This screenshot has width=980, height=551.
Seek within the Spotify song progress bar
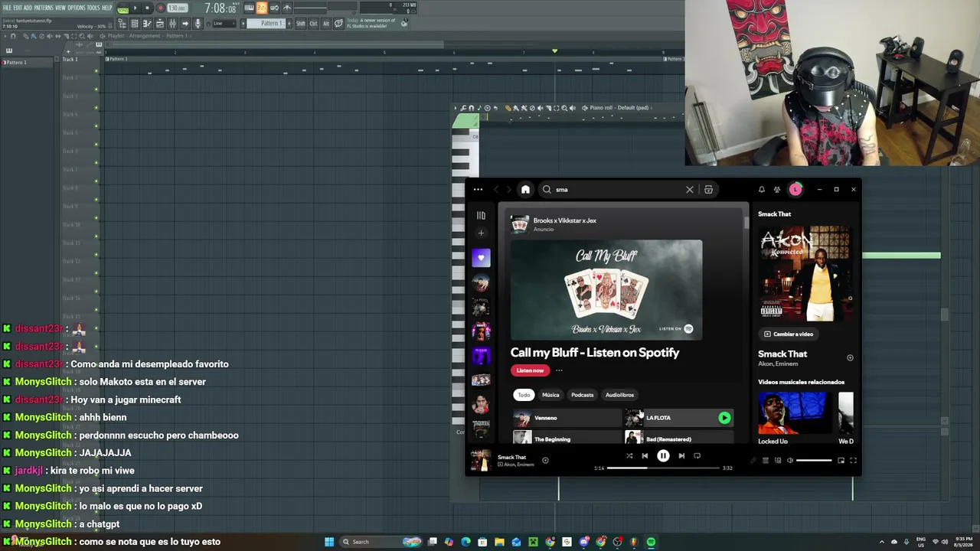click(663, 468)
